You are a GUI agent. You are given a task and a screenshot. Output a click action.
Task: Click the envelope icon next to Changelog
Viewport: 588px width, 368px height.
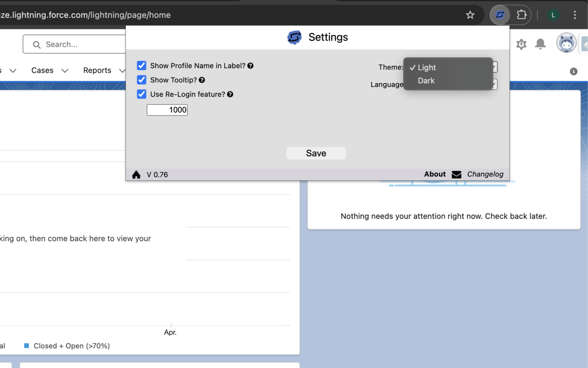tap(456, 174)
